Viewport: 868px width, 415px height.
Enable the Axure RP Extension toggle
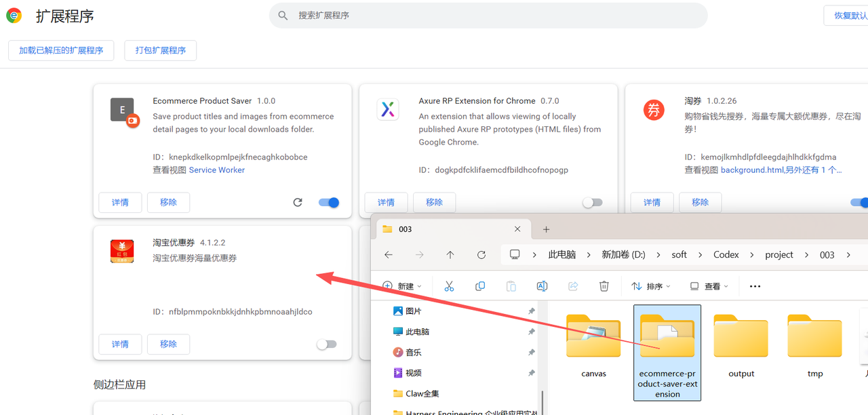point(592,202)
